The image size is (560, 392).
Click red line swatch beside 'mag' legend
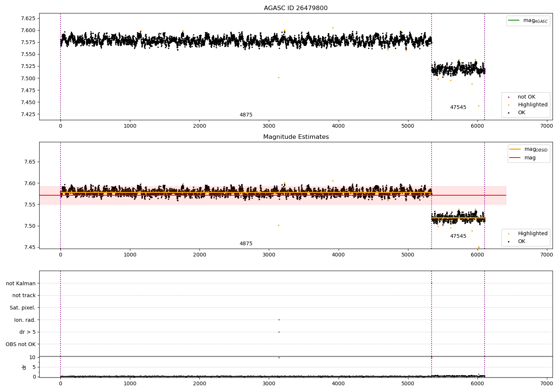(x=515, y=158)
